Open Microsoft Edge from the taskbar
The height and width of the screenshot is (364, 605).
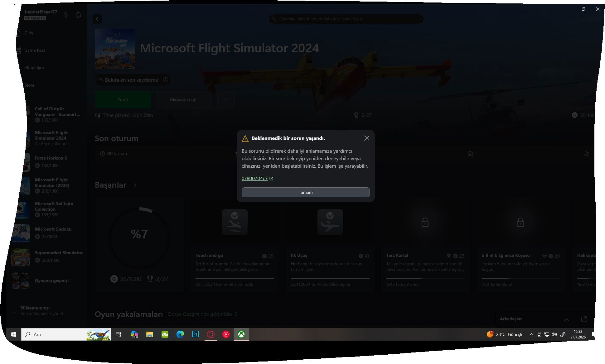pos(180,334)
